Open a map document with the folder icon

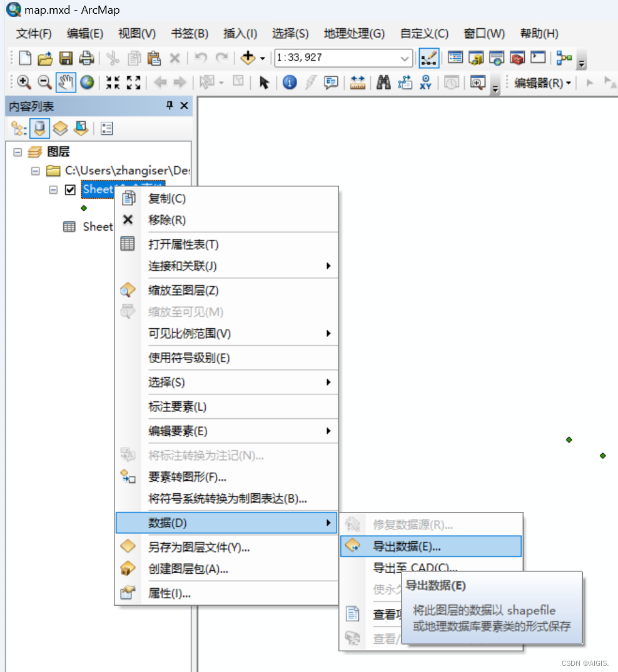click(x=45, y=58)
